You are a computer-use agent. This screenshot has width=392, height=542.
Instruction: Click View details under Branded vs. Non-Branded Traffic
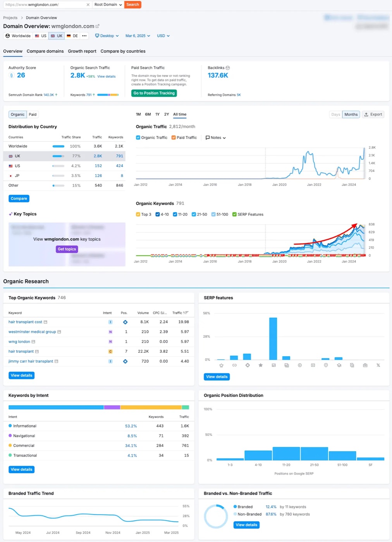click(247, 525)
